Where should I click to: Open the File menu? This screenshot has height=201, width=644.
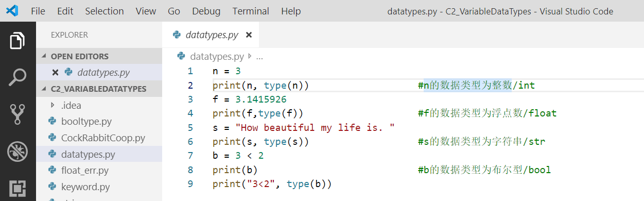tap(38, 11)
